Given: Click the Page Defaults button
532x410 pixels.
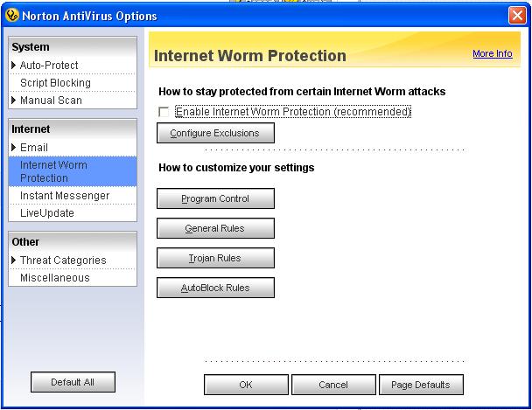Looking at the screenshot, I should 421,385.
